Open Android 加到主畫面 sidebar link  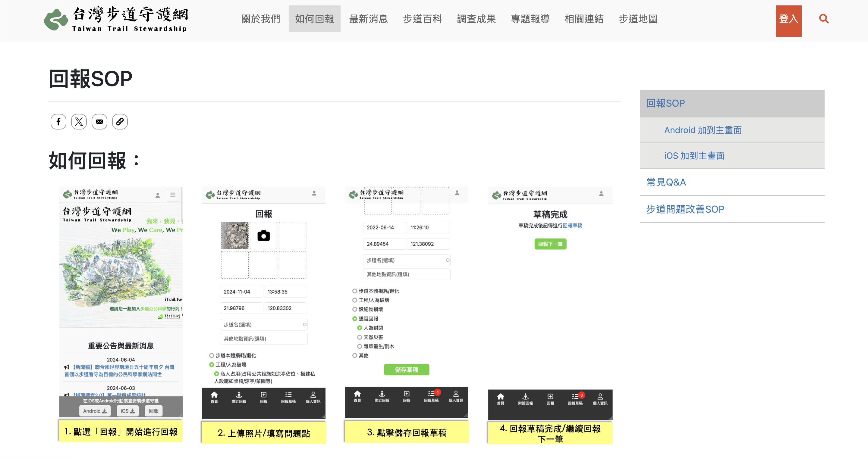pyautogui.click(x=703, y=130)
